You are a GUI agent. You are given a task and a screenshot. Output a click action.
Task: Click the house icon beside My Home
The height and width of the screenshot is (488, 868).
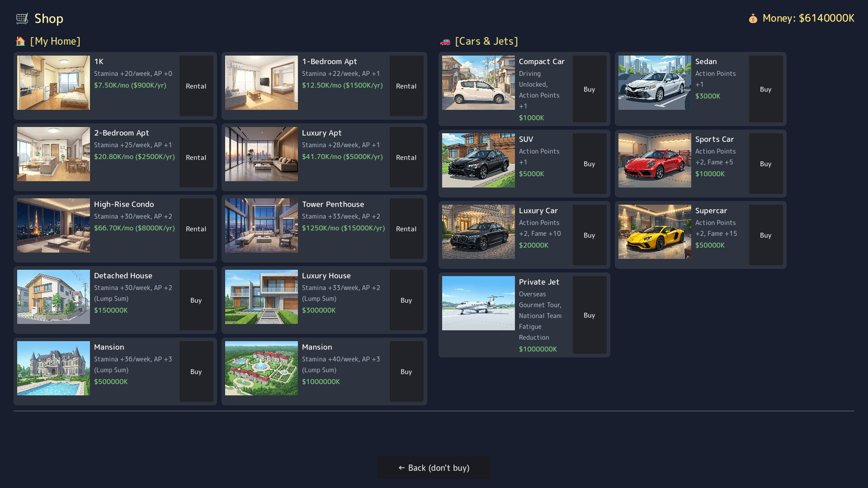(20, 41)
